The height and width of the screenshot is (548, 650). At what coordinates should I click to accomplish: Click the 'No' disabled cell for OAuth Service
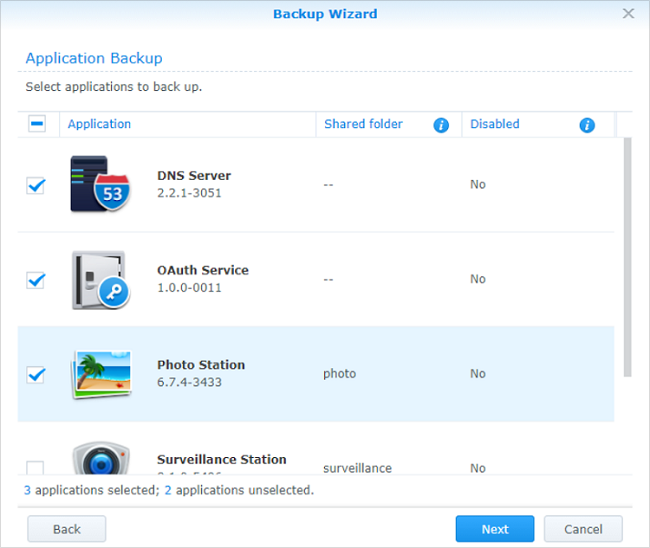tap(478, 279)
